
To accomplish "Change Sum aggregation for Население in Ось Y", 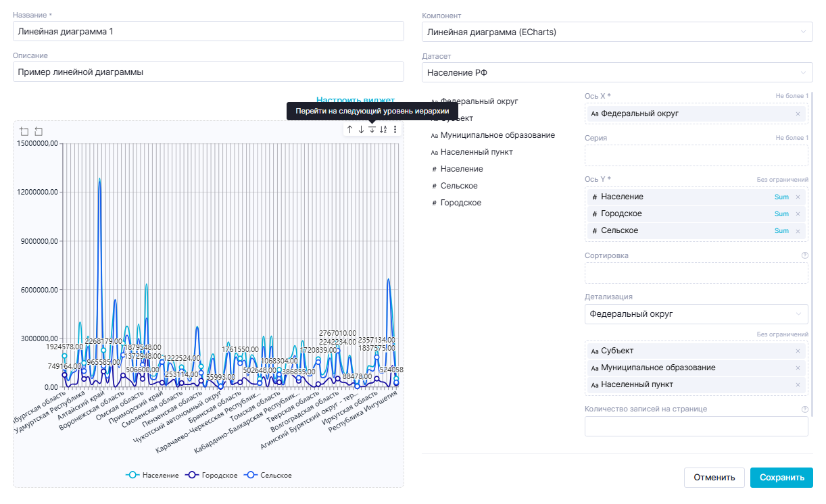I will (x=781, y=197).
